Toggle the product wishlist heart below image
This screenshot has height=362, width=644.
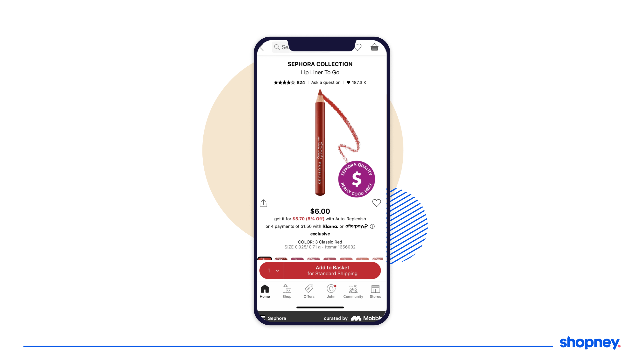click(376, 203)
